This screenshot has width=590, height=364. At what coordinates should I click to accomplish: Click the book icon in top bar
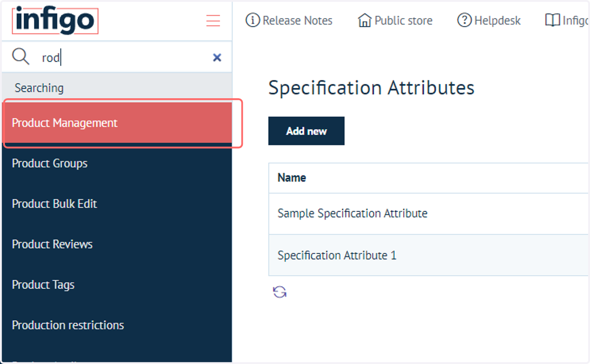552,20
